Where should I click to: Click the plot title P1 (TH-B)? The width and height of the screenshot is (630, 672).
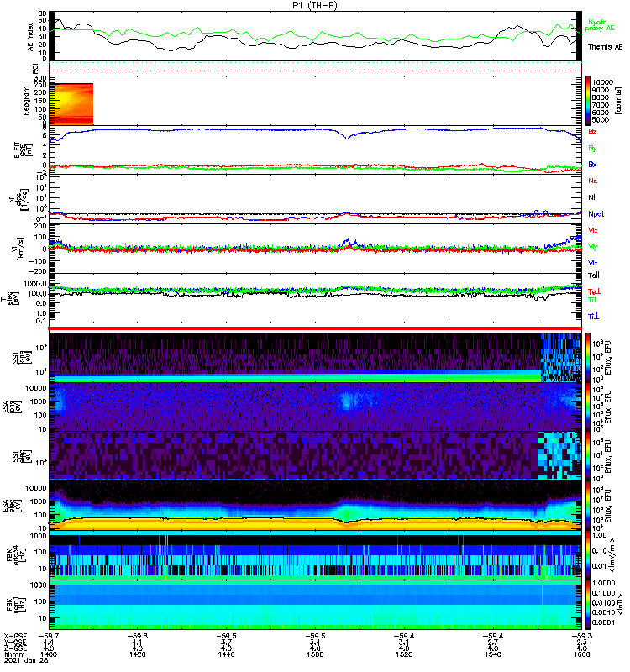pyautogui.click(x=314, y=5)
